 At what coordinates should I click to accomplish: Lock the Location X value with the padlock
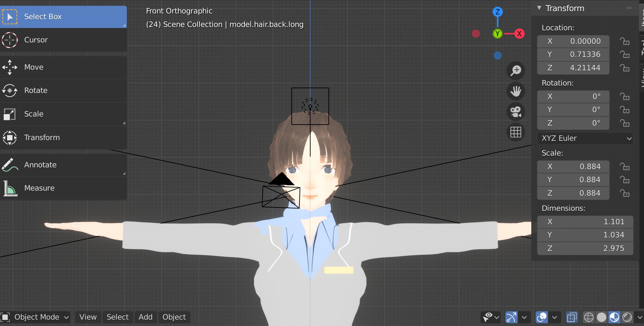[x=625, y=41]
